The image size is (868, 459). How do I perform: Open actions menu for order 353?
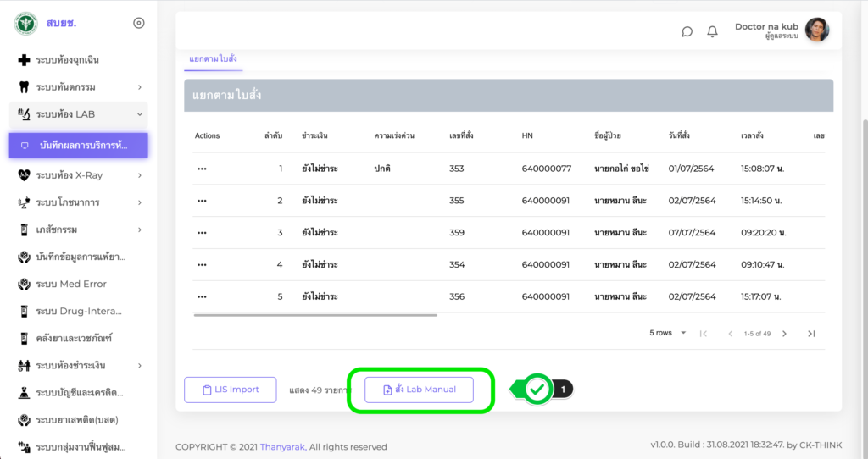click(x=202, y=169)
